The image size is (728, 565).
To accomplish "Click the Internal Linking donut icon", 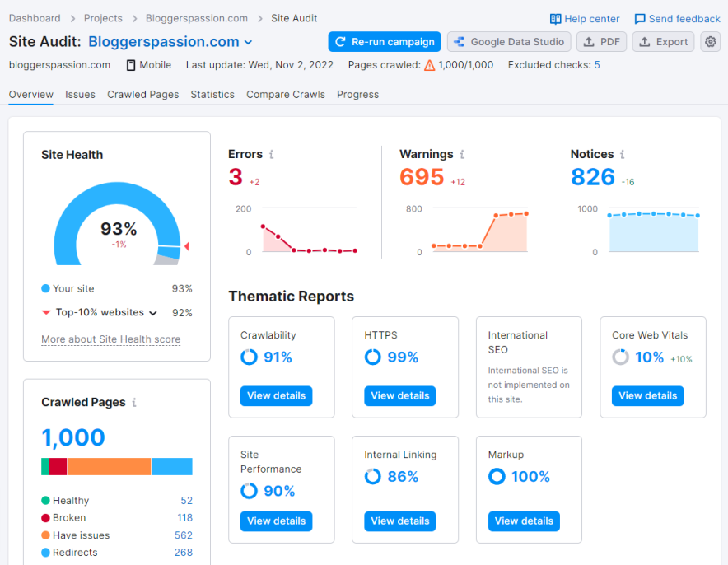I will [x=372, y=476].
